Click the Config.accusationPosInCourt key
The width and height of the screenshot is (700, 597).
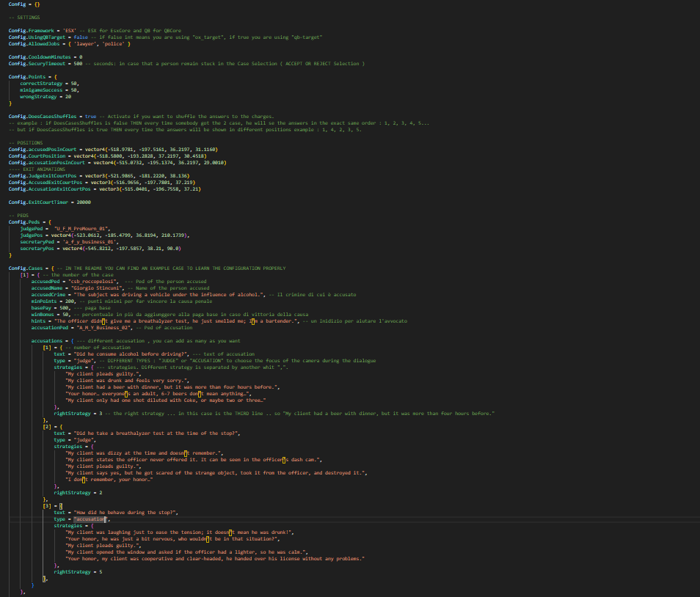tap(47, 162)
